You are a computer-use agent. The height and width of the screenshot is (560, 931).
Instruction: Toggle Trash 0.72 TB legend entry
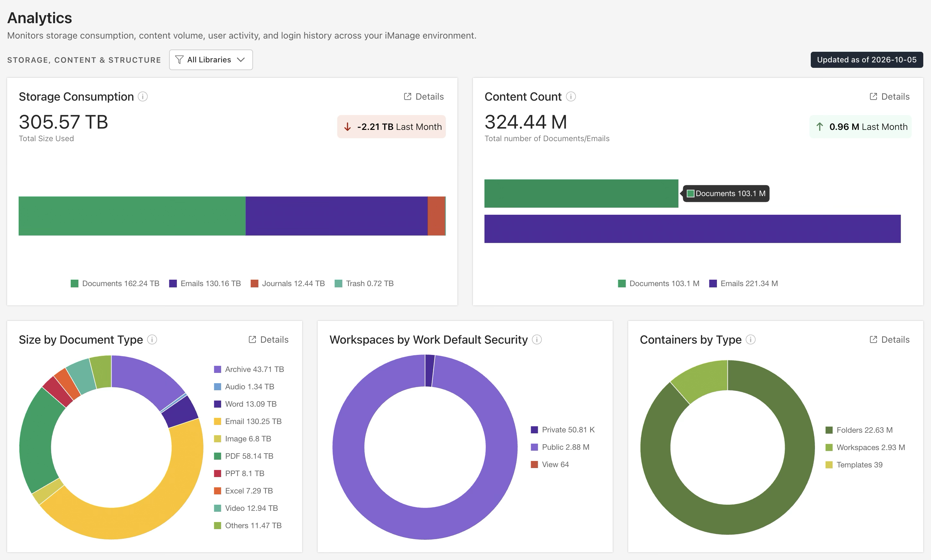click(364, 284)
